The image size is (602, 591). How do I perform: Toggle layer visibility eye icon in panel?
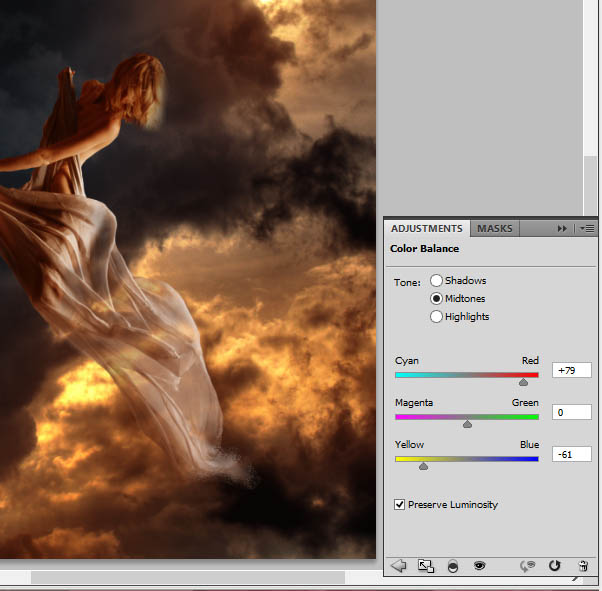(x=479, y=566)
